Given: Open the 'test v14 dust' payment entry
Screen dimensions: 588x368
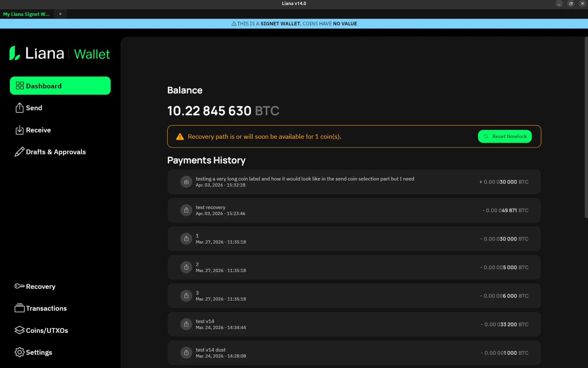Looking at the screenshot, I should click(354, 353).
